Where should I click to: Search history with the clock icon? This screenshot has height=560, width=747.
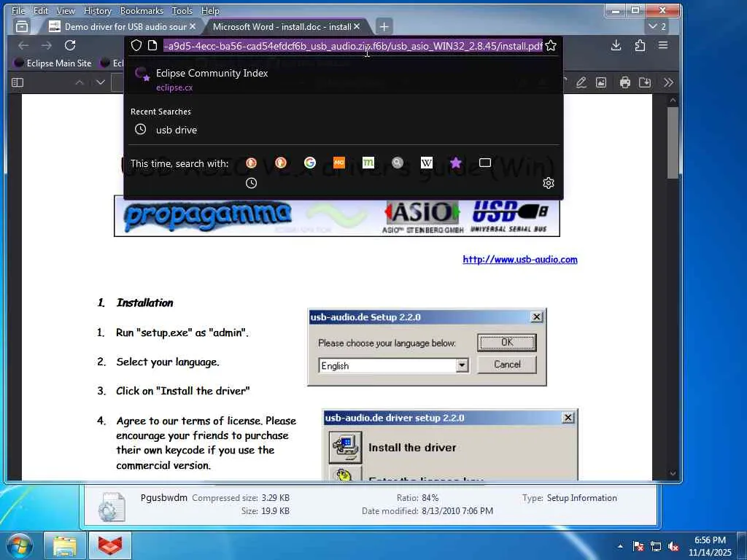(251, 183)
